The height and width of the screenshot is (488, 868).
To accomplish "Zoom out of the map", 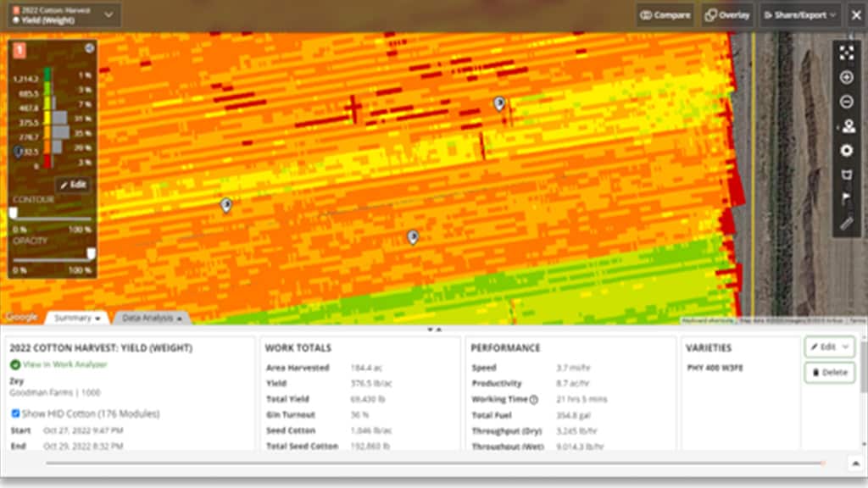I will (847, 102).
